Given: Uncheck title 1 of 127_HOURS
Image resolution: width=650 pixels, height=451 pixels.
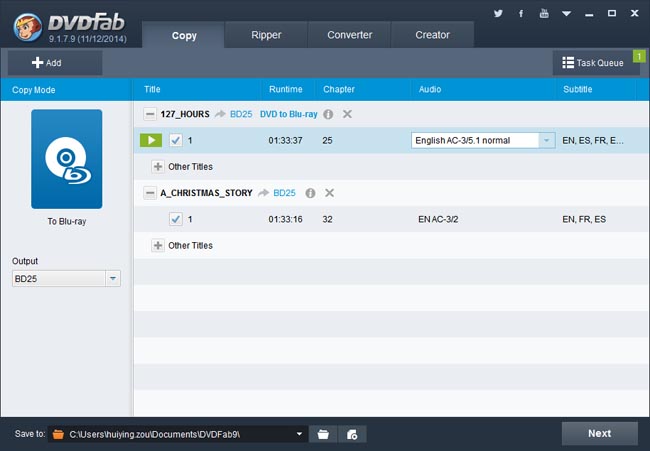Looking at the screenshot, I should (x=176, y=140).
